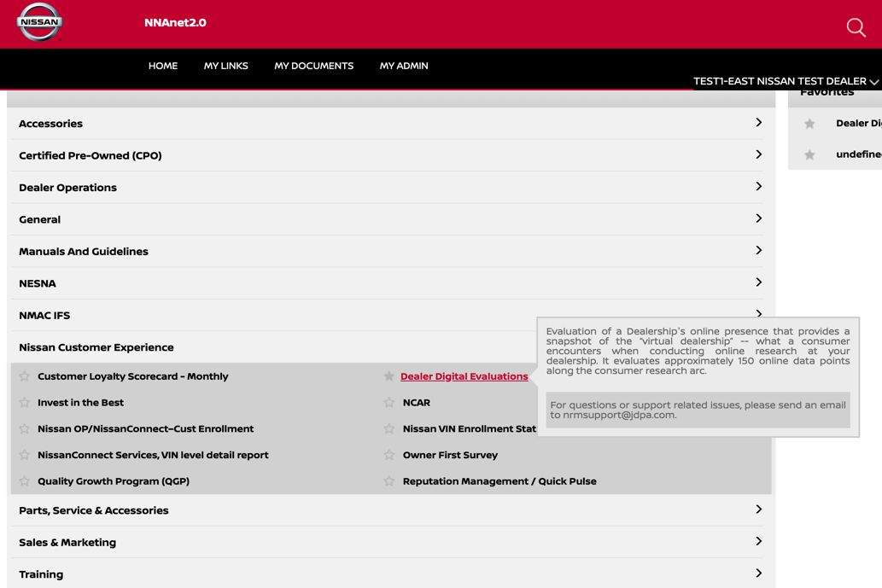Open Nissan VIN Enrollment Stat link
Screen dimensions: 882x588
[469, 428]
